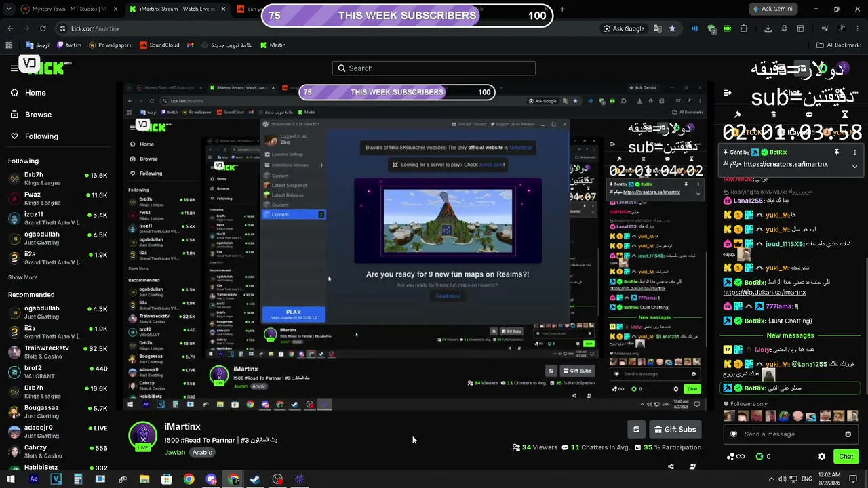The width and height of the screenshot is (868, 488).
Task: Open the tip.dokan.sa/imartnx chat link
Action: tap(764, 293)
